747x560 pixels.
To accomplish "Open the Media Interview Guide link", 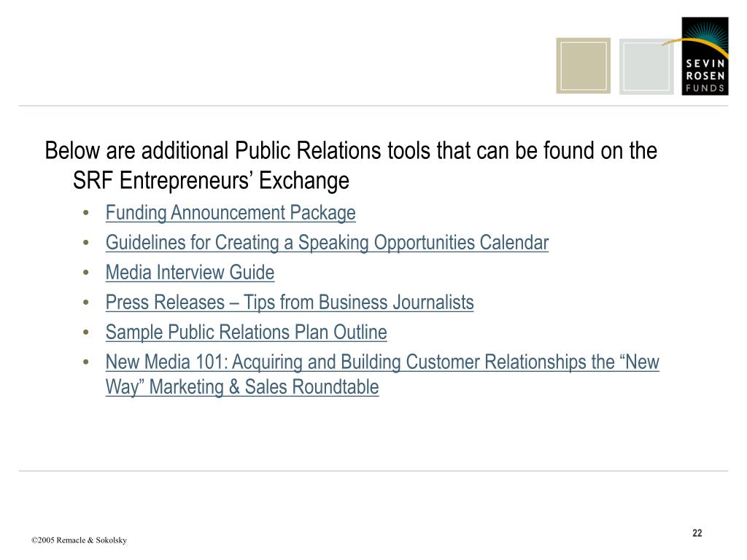I will tap(190, 273).
